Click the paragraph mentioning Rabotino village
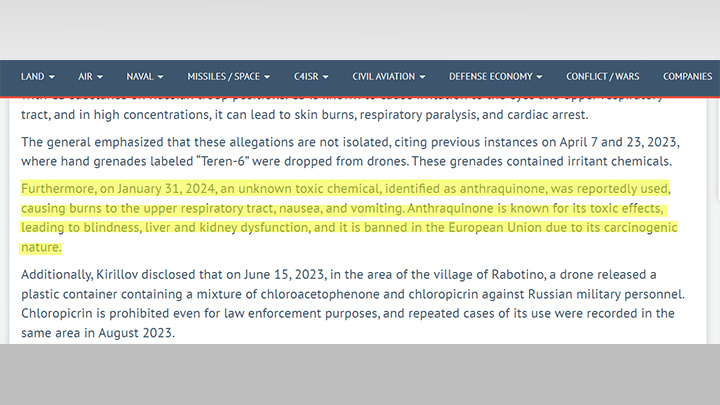Screen dimensions: 720x405 353,304
